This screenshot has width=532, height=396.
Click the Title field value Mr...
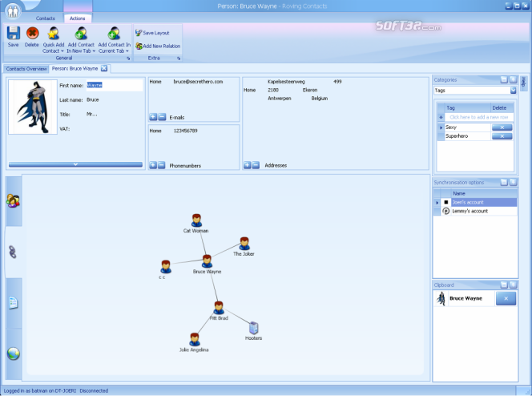coord(91,115)
